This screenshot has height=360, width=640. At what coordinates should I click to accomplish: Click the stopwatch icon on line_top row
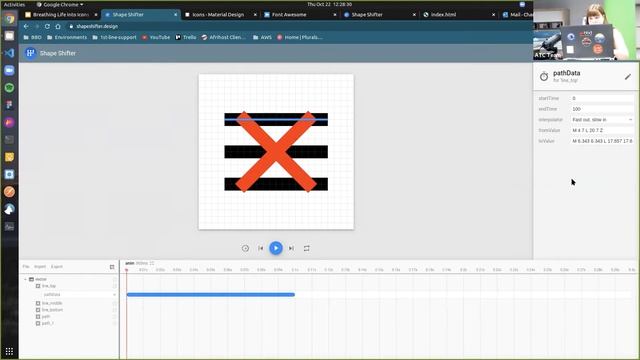[115, 286]
